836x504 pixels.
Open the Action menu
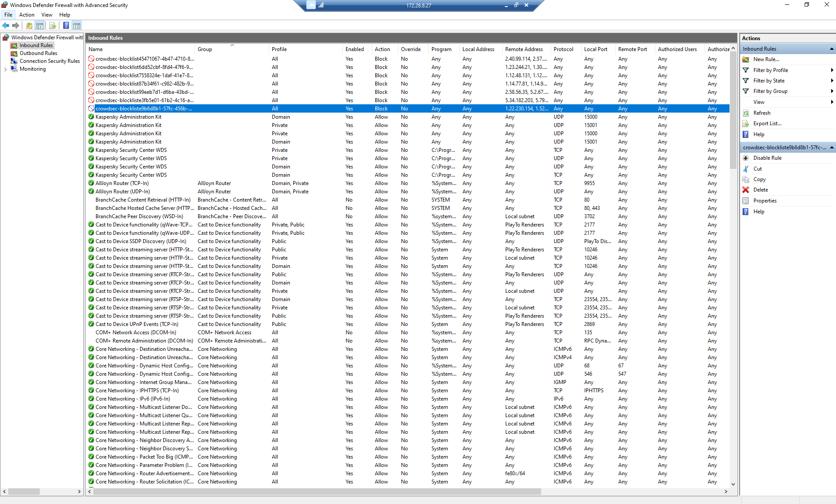tap(27, 15)
